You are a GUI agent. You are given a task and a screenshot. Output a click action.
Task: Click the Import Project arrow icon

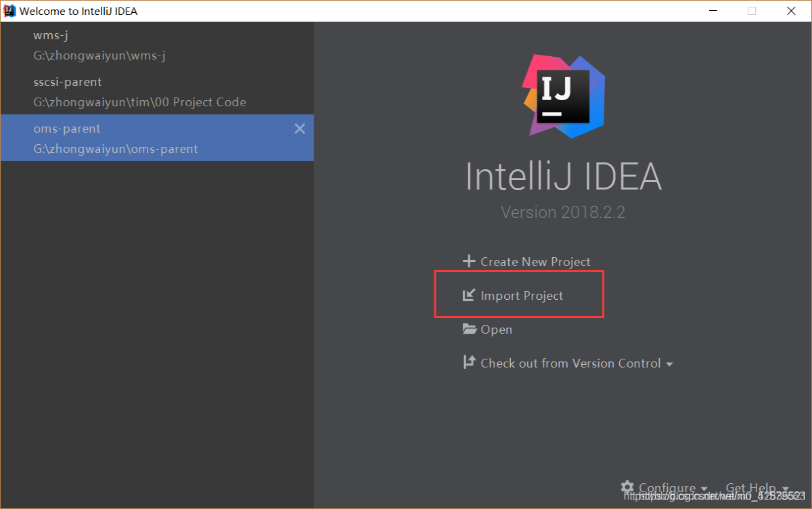[x=468, y=295]
